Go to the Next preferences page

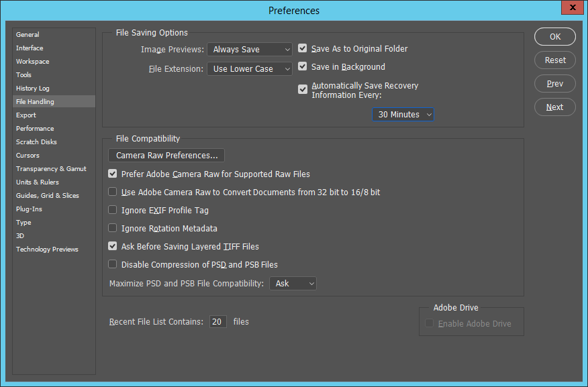pyautogui.click(x=555, y=107)
